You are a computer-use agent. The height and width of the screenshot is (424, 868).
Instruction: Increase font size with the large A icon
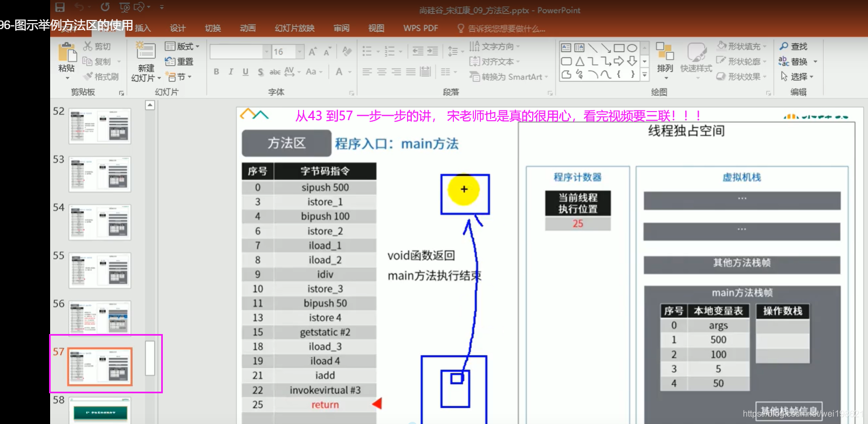313,52
